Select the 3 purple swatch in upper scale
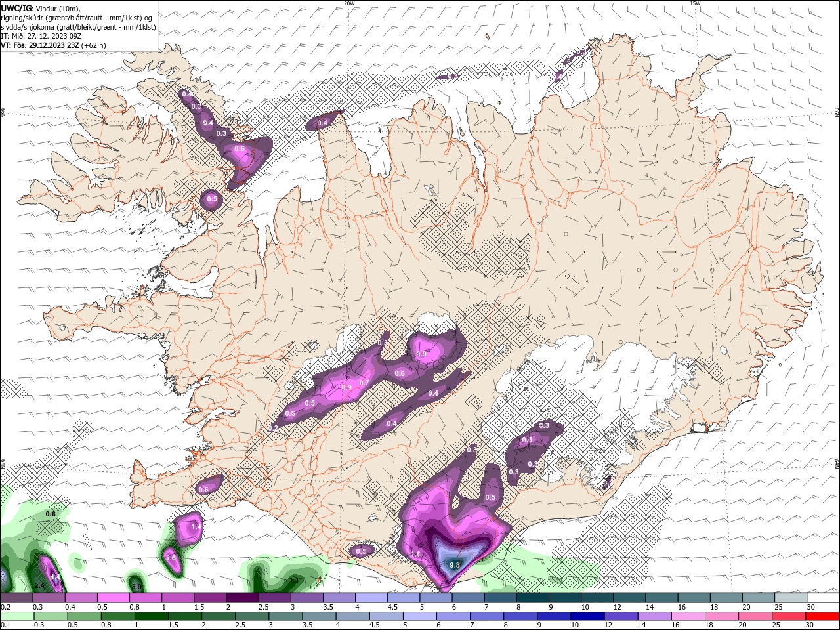This screenshot has height=630, width=840. click(x=306, y=598)
